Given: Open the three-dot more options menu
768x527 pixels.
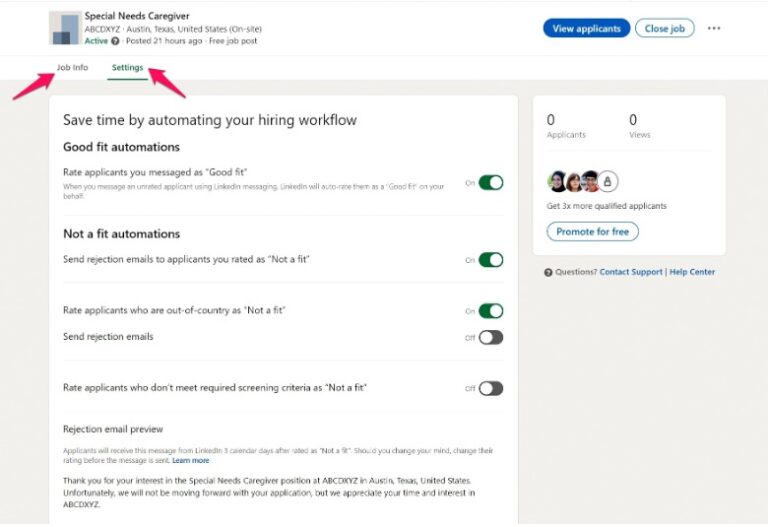Looking at the screenshot, I should pos(714,28).
